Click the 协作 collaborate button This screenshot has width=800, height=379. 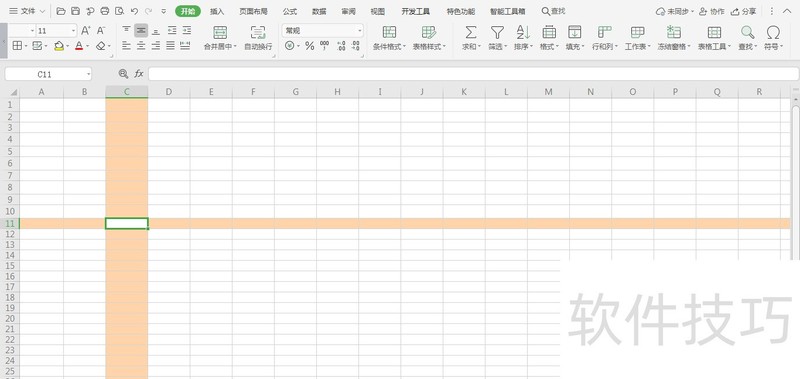coord(712,11)
